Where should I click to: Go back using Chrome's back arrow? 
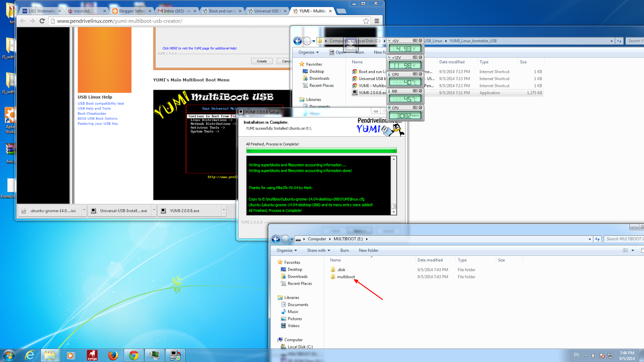tap(23, 21)
